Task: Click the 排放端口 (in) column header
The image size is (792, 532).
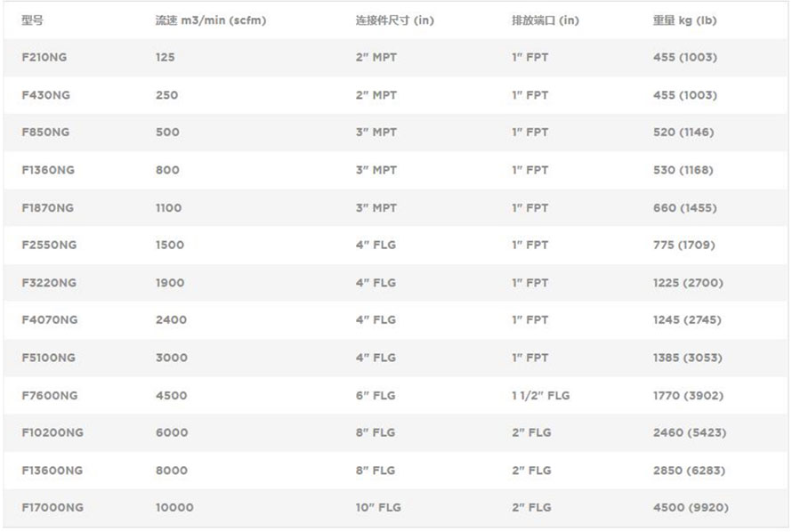Action: point(545,20)
